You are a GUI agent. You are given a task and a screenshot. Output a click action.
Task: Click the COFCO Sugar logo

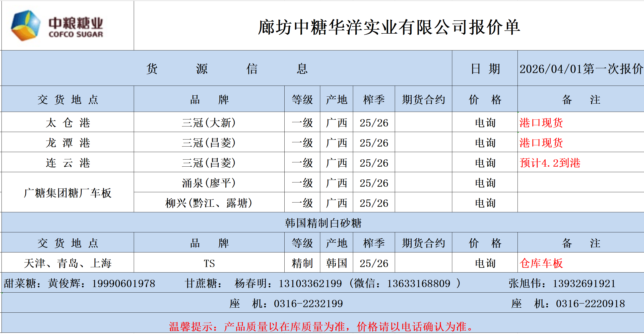point(57,26)
